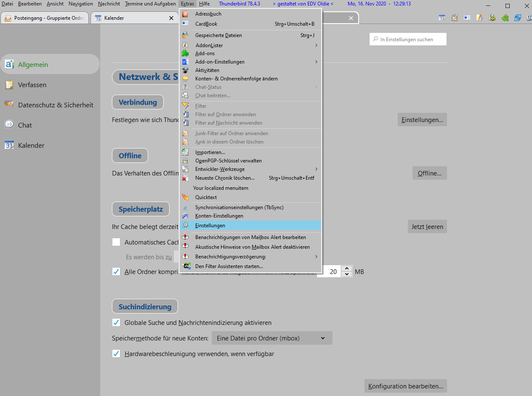The height and width of the screenshot is (396, 532).
Task: Click the Offline... button
Action: (429, 173)
